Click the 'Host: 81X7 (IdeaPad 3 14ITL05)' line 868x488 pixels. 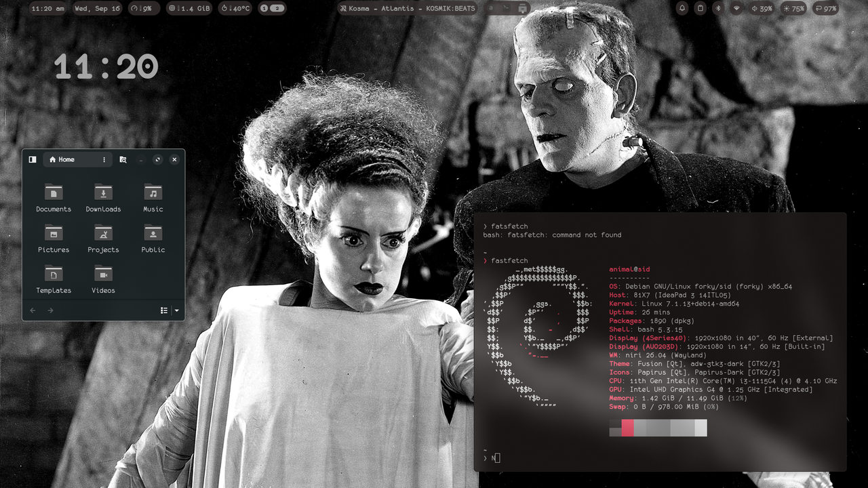coord(669,296)
